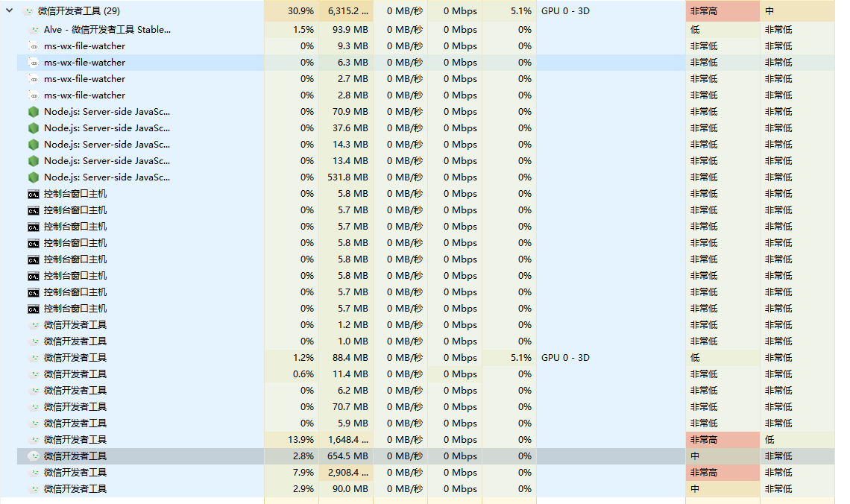Click the 微信开发者工具 icon in the 654.5 MB row
The image size is (850, 504).
34,456
